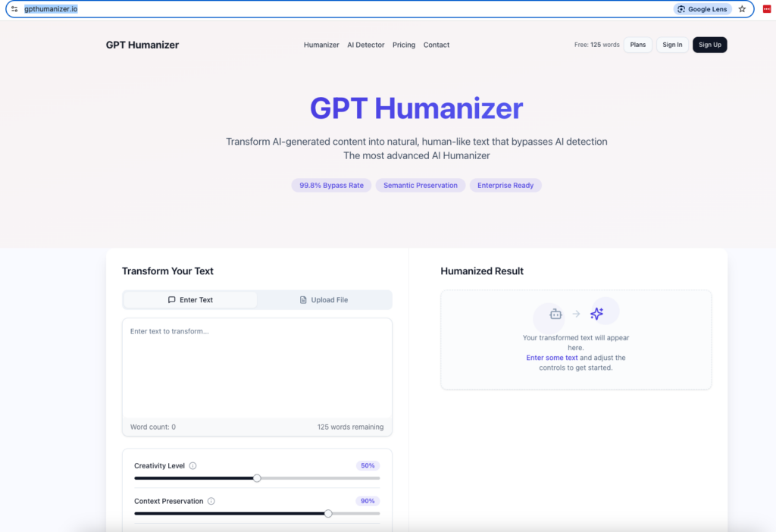This screenshot has height=532, width=776.
Task: Click the site info icon in address bar
Action: tap(14, 9)
